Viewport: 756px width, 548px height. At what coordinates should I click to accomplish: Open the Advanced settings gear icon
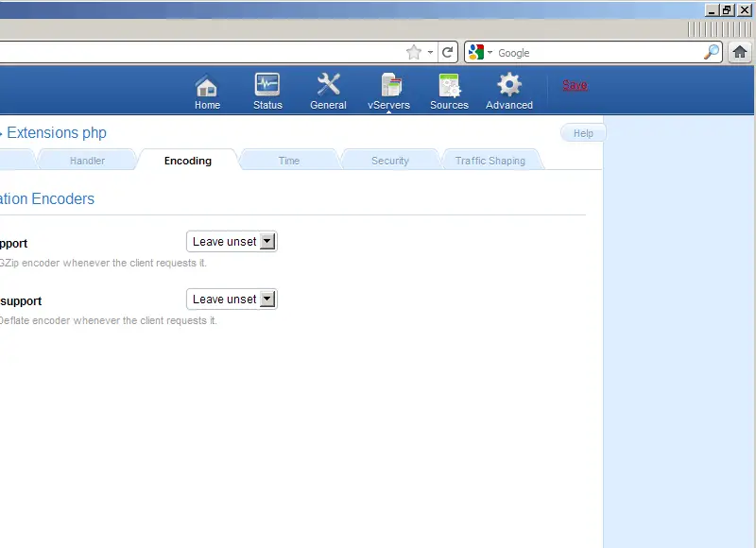(509, 86)
